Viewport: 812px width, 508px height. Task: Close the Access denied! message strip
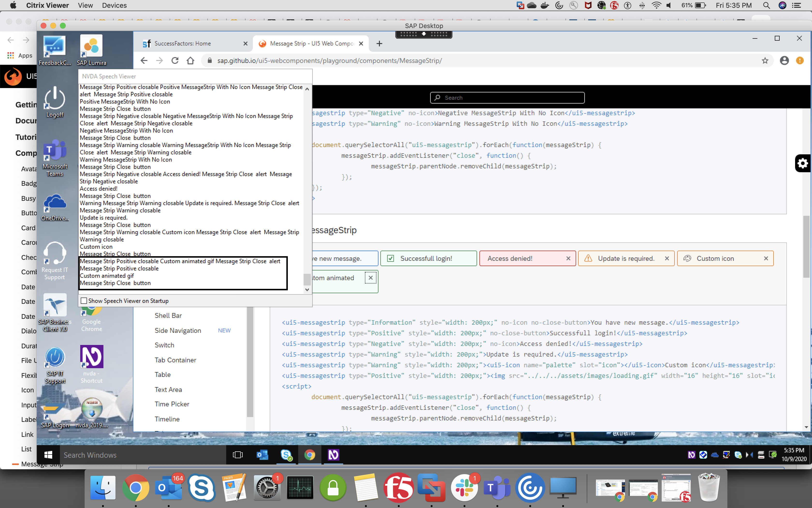(x=568, y=258)
